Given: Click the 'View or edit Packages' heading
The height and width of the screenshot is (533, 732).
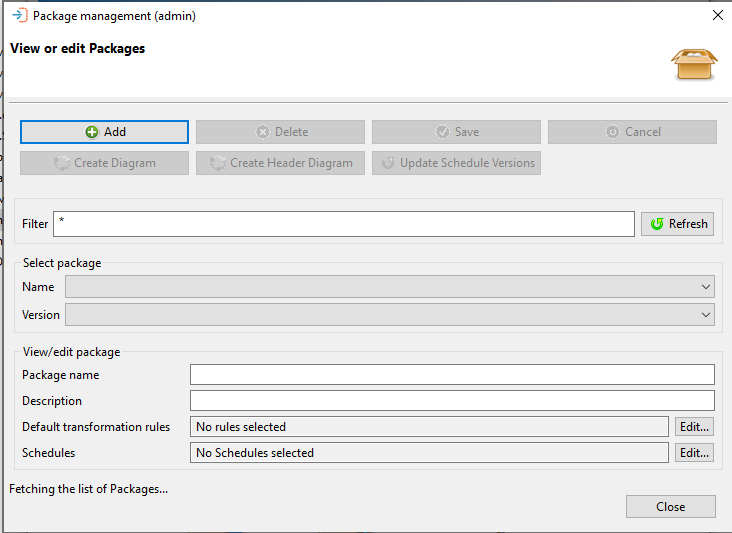Looking at the screenshot, I should pyautogui.click(x=77, y=49).
